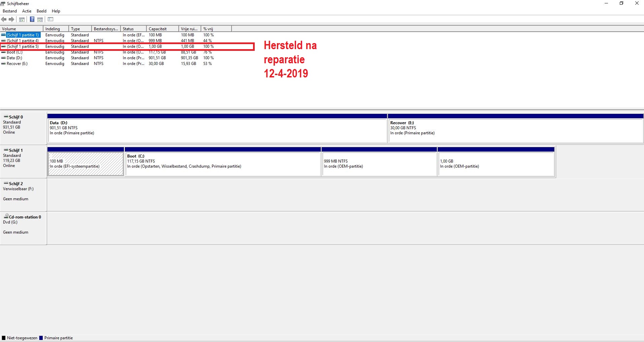Select the 1,00 GB OEM partition block

pyautogui.click(x=496, y=164)
